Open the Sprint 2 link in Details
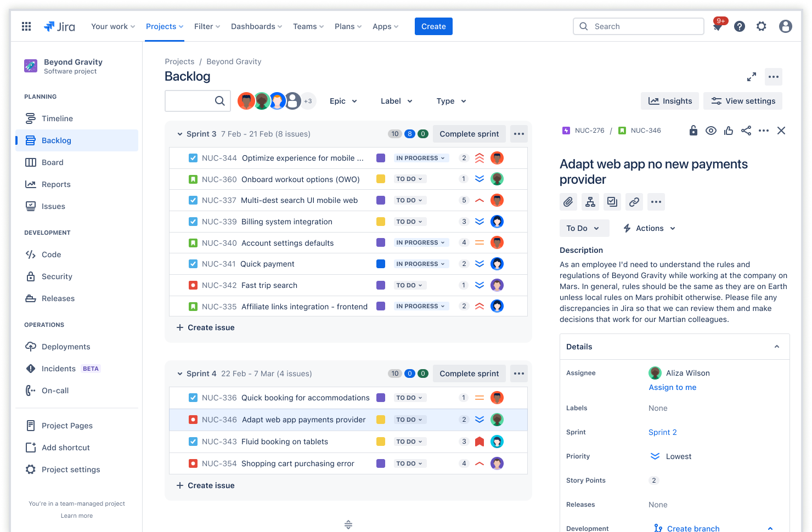Viewport: 812px width, 532px height. [662, 432]
